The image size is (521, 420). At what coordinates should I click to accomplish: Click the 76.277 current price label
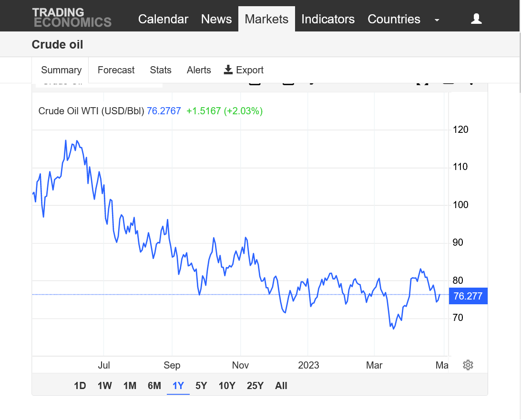click(468, 296)
